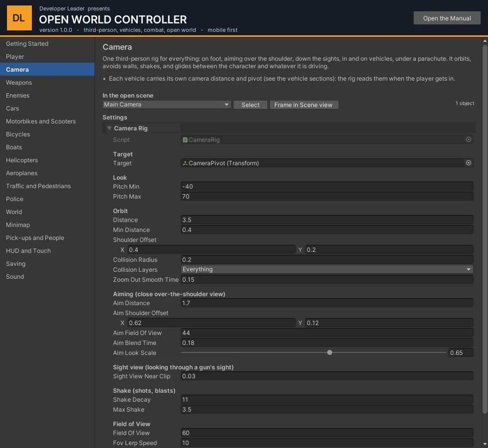Click the '1 object' count text
488x448 pixels.
[x=465, y=104]
